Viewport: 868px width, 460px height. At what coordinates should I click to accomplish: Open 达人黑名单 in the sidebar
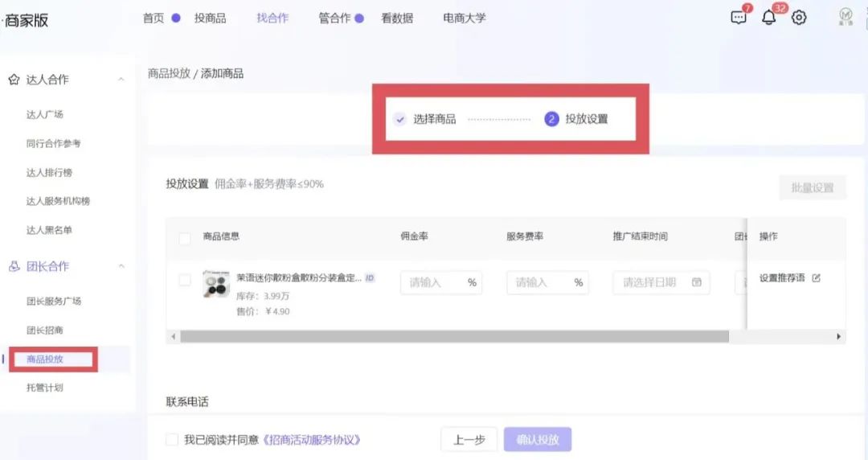pos(49,230)
